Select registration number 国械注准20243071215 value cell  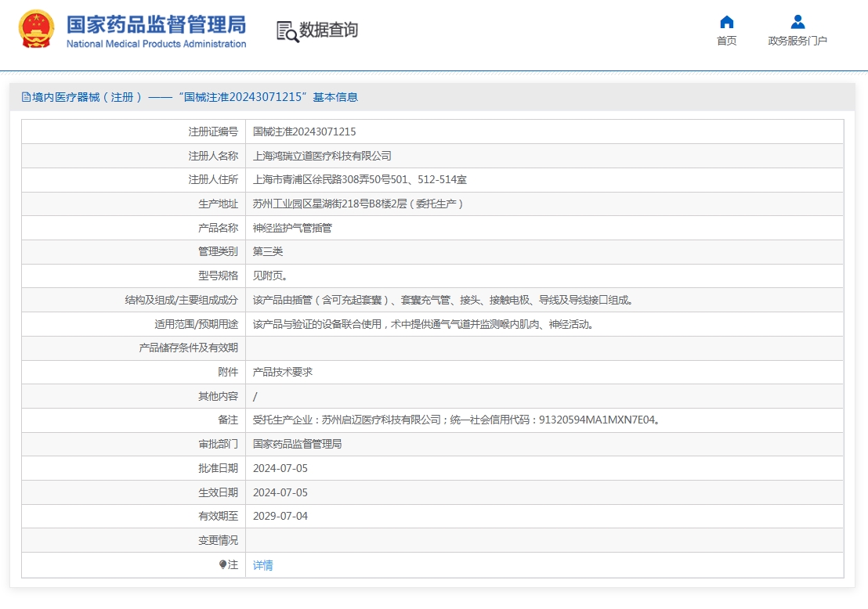point(305,132)
